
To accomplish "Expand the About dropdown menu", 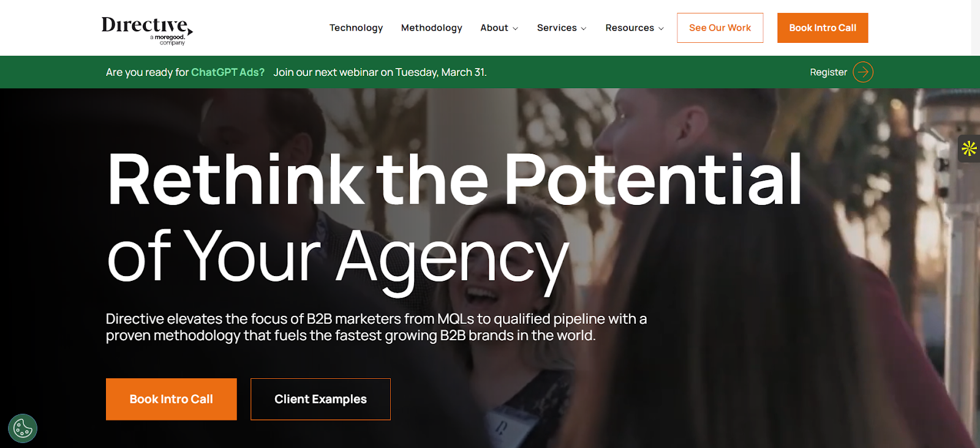I will [x=499, y=28].
